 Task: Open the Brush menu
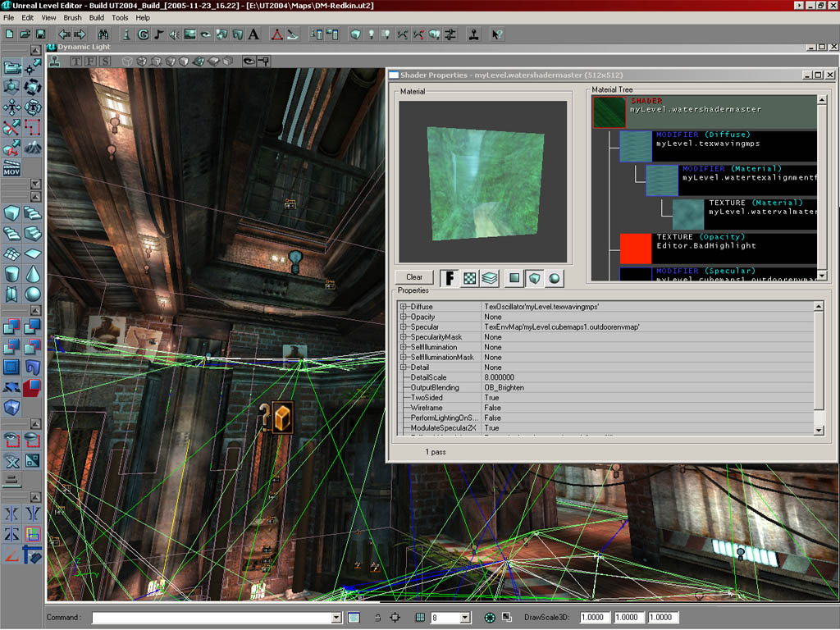click(72, 18)
